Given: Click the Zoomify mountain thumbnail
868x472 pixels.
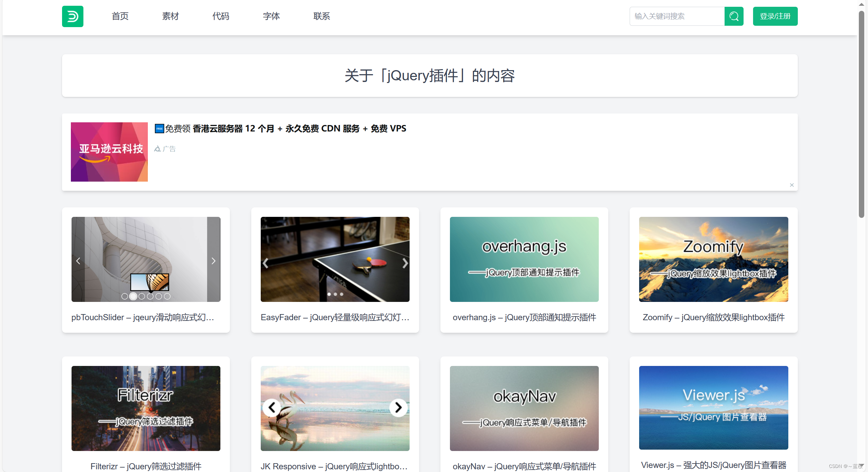Looking at the screenshot, I should [713, 259].
